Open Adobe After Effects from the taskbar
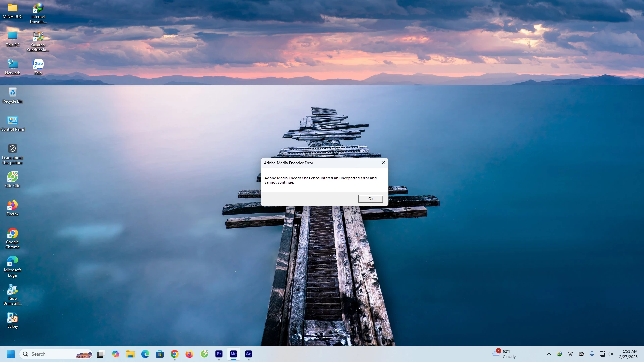 point(249,354)
